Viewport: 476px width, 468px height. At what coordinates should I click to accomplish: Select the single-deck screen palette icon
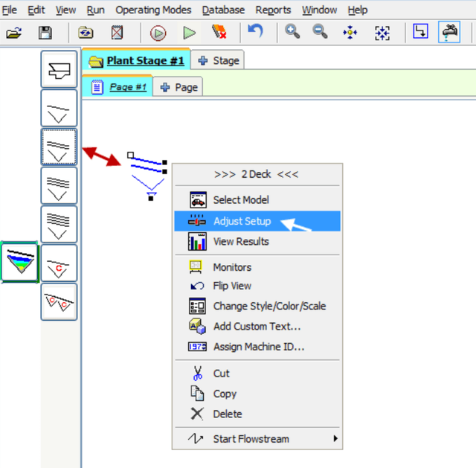[59, 109]
